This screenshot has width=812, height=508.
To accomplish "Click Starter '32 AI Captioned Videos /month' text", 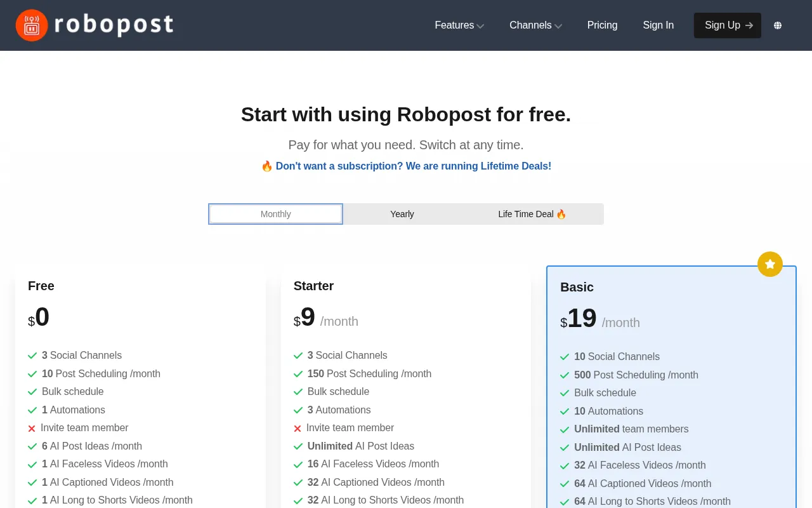I will point(376,483).
